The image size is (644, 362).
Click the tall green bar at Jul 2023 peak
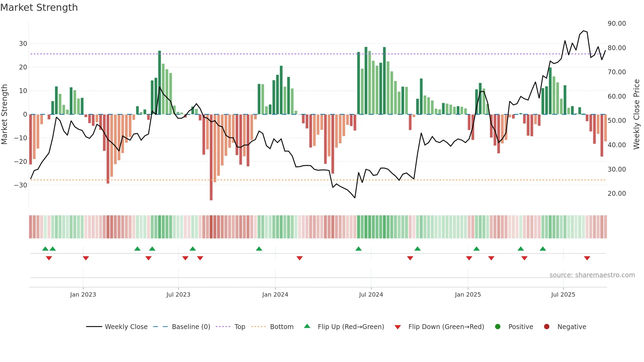coord(160,83)
